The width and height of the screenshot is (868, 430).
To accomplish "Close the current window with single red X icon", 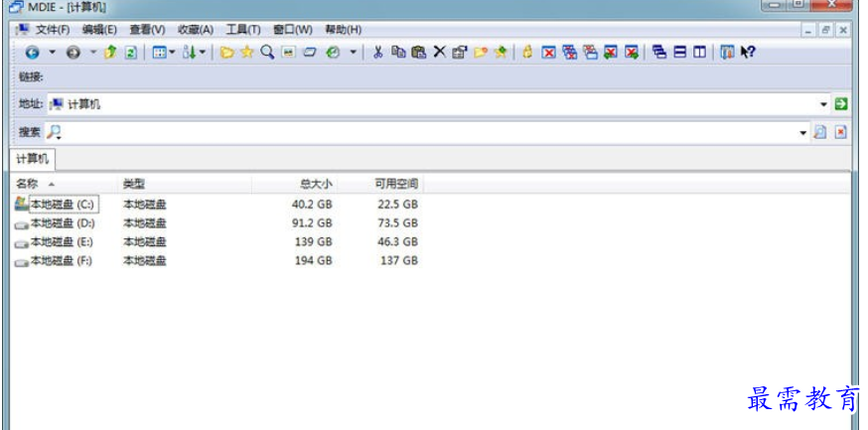I will [x=548, y=53].
